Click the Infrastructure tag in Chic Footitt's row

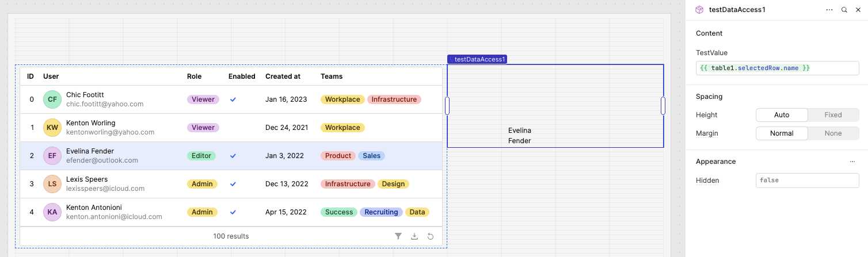[394, 99]
